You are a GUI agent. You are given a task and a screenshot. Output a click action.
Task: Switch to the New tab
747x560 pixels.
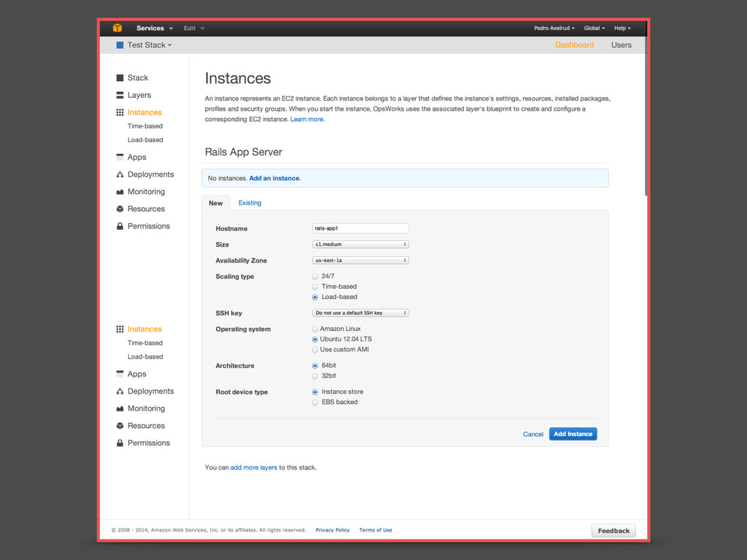(x=216, y=203)
